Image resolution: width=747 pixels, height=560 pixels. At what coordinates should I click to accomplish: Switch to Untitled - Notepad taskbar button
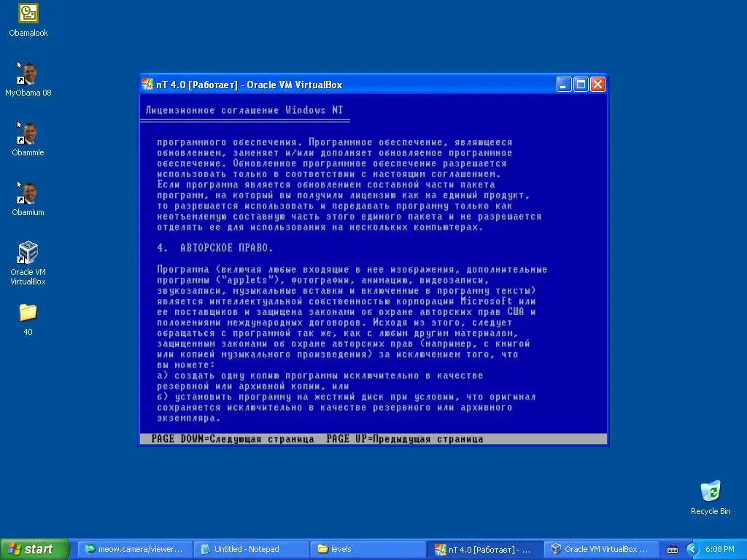[252, 549]
